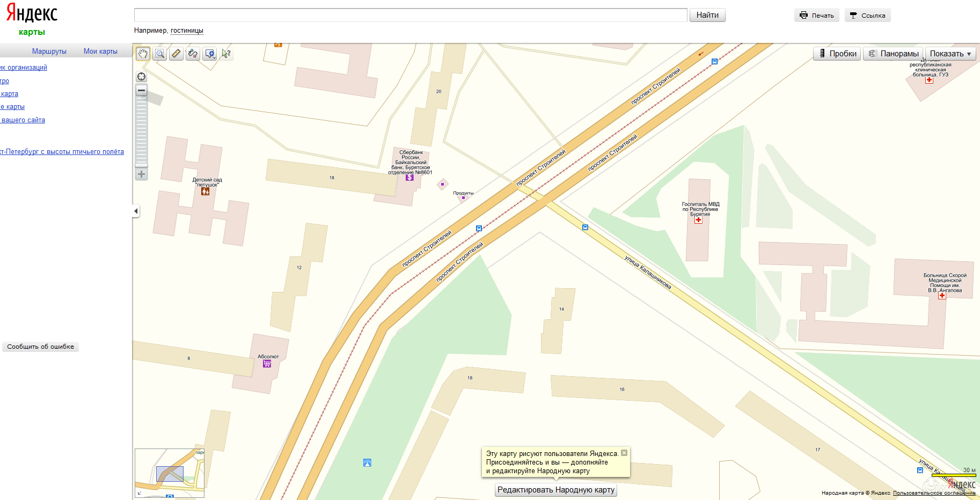Activate the zoom-to-area magnifier tool
This screenshot has width=980, height=500.
pos(159,54)
